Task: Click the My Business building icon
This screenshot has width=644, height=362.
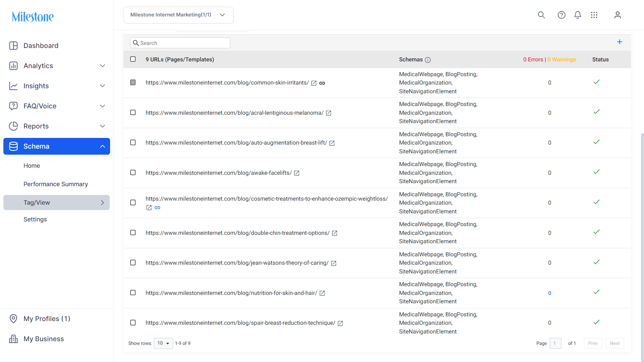Action: coord(13,339)
